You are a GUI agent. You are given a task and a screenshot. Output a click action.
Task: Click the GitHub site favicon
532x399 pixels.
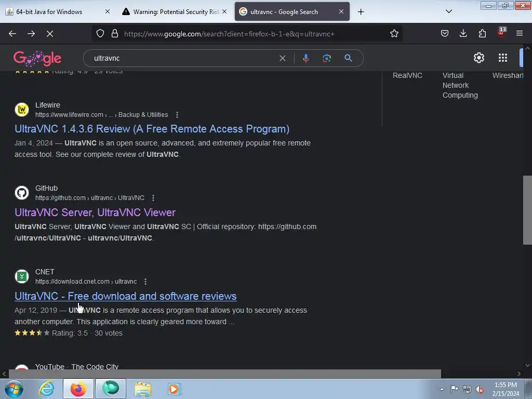click(22, 193)
